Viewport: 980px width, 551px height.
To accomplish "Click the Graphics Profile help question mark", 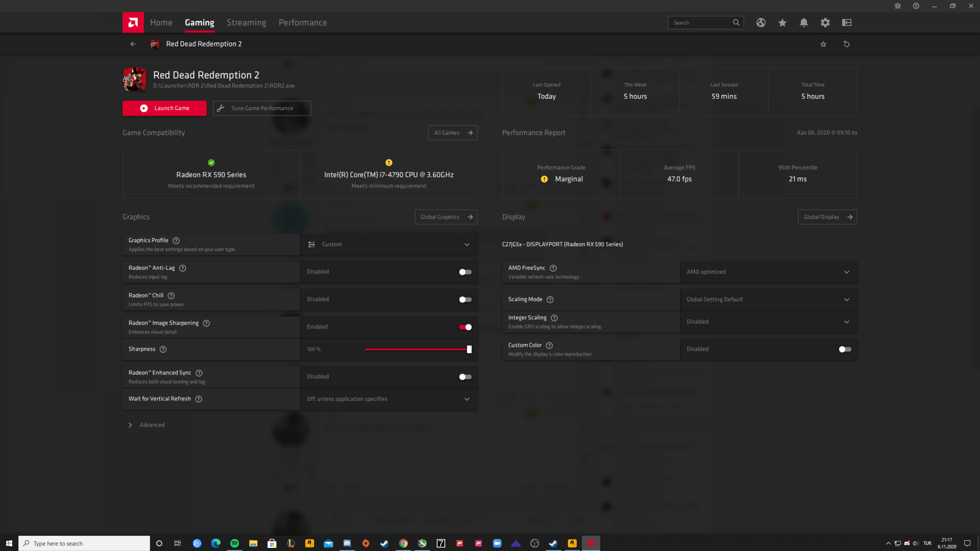I will point(176,240).
